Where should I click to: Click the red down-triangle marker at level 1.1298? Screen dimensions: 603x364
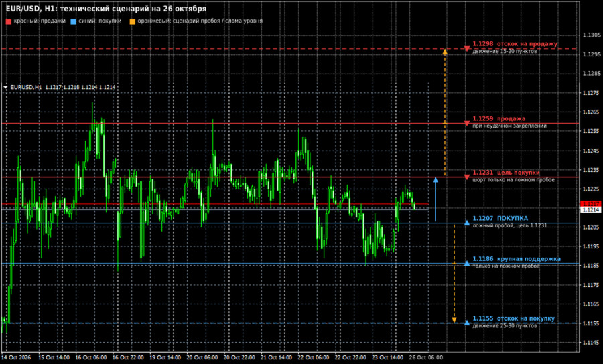click(x=467, y=49)
